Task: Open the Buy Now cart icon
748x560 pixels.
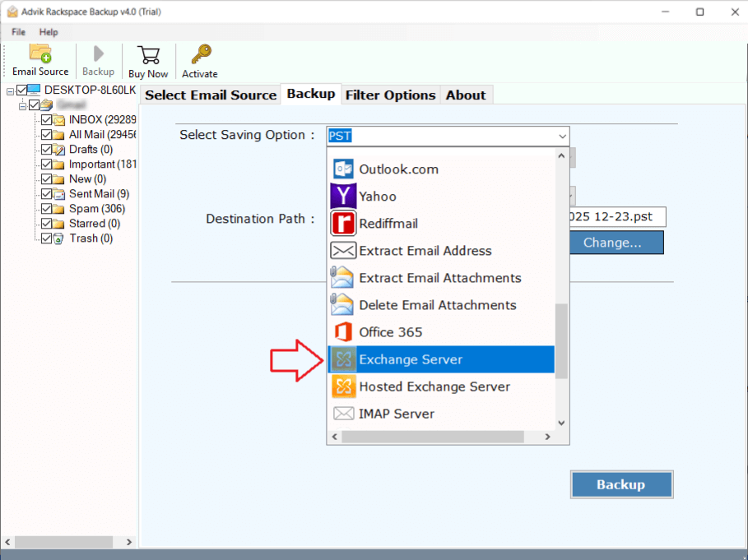Action: tap(148, 55)
